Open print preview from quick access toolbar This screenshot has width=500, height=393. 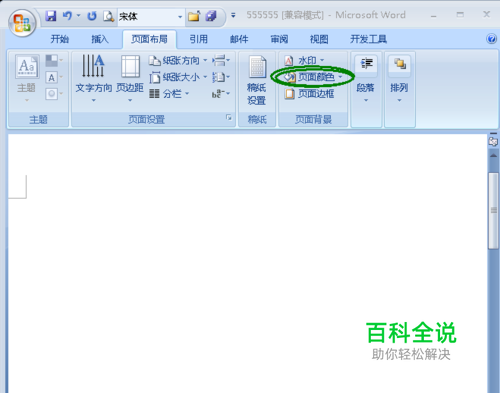pos(108,16)
